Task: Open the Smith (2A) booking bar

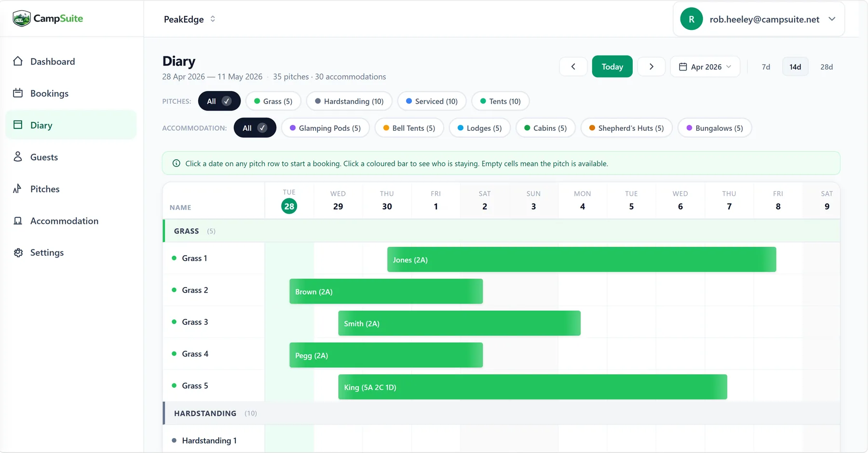Action: tap(459, 323)
